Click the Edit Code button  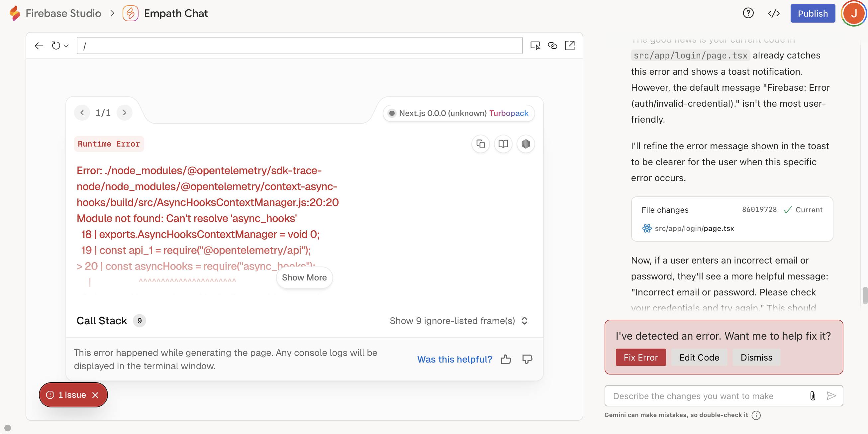tap(699, 357)
